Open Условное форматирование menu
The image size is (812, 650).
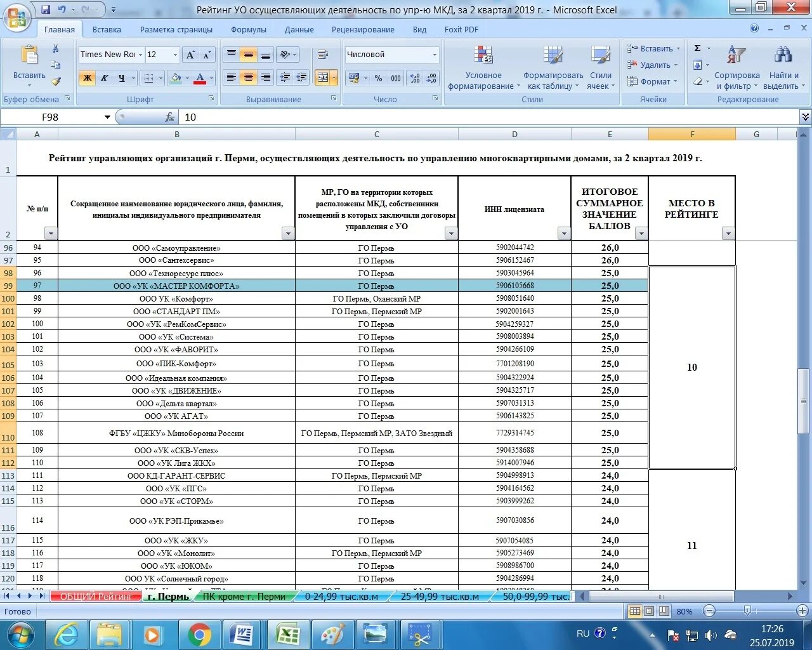pyautogui.click(x=483, y=67)
